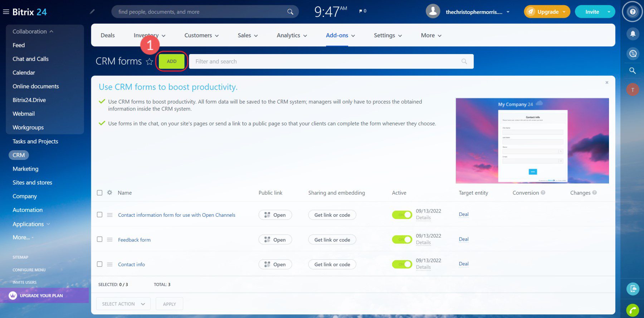Screen dimensions: 644x318
Task: Open the Deals tab
Action: [108, 35]
